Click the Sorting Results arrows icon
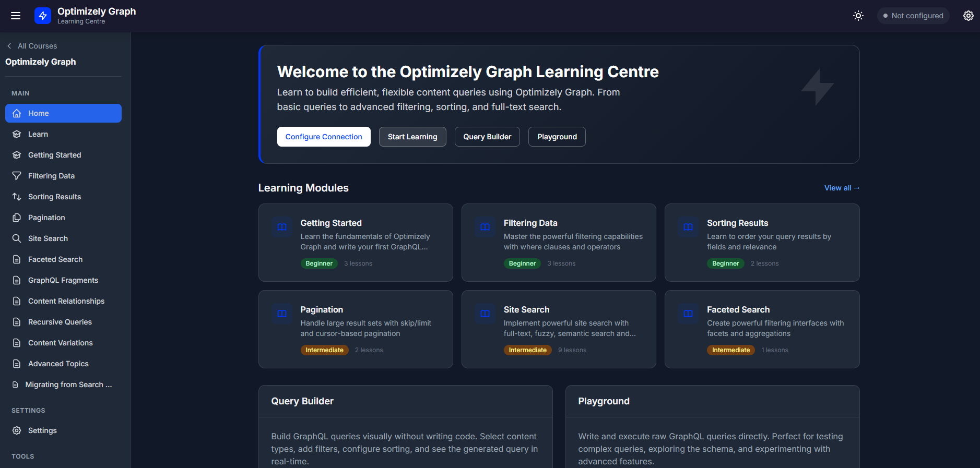The width and height of the screenshot is (980, 468). 17,197
